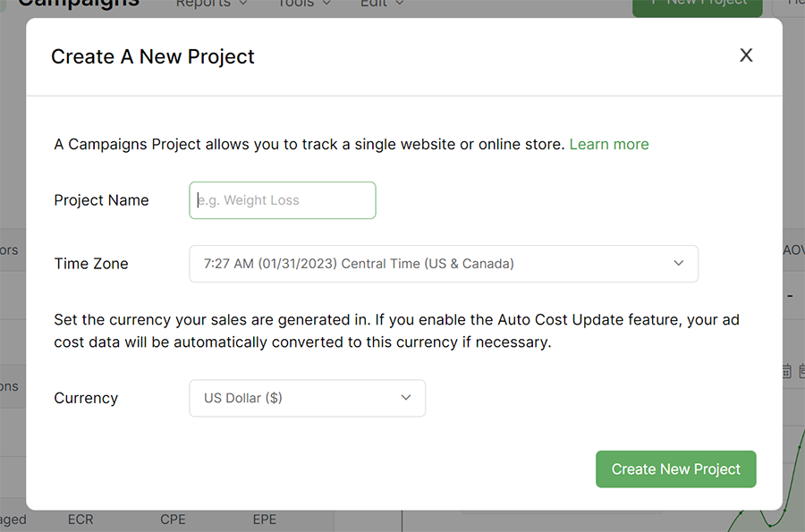
Task: Open the Currency dropdown showing US Dollar
Action: 307,398
